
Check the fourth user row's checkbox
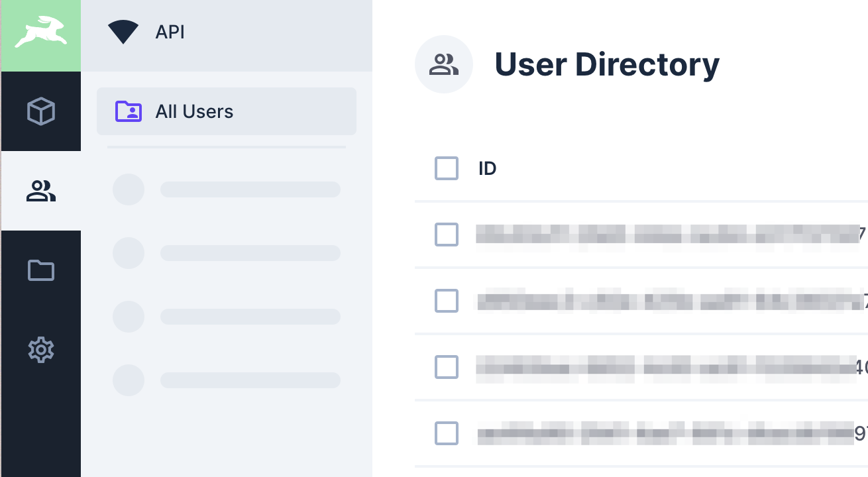[x=447, y=433]
